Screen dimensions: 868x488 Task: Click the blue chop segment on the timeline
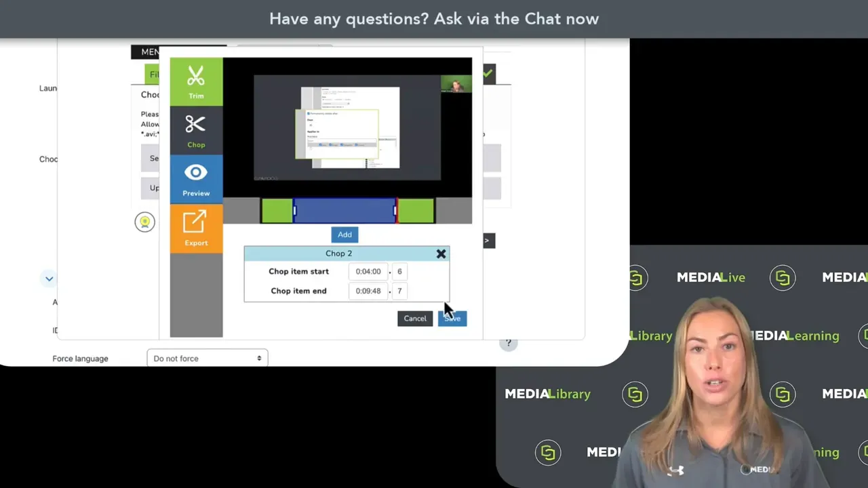[x=344, y=211]
